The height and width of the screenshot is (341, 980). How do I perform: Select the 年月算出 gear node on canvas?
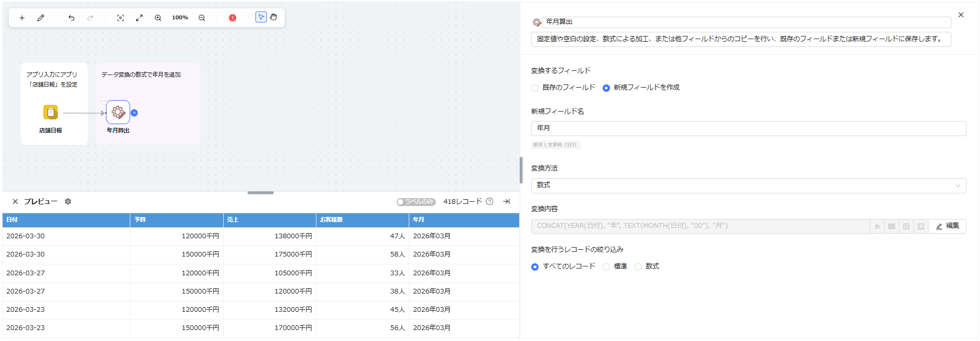tap(118, 112)
